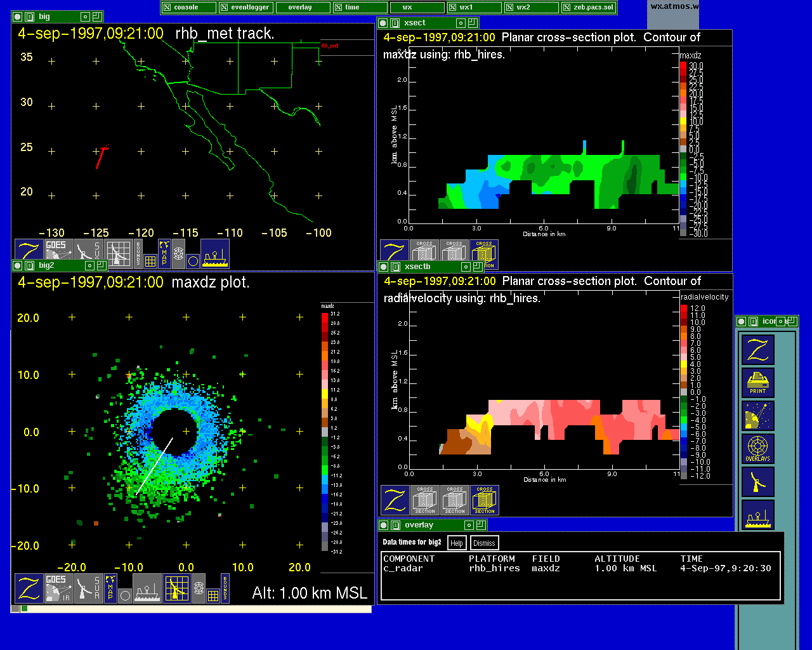Viewport: 812px width, 650px height.
Task: Dismiss the Data times for big2 dialog
Action: coord(484,543)
